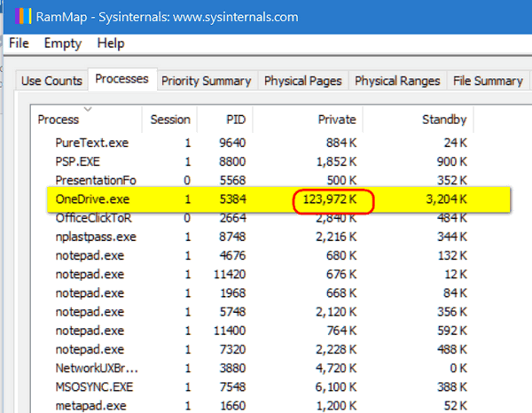Click the 352 K standby value
532x413 pixels.
[452, 180]
